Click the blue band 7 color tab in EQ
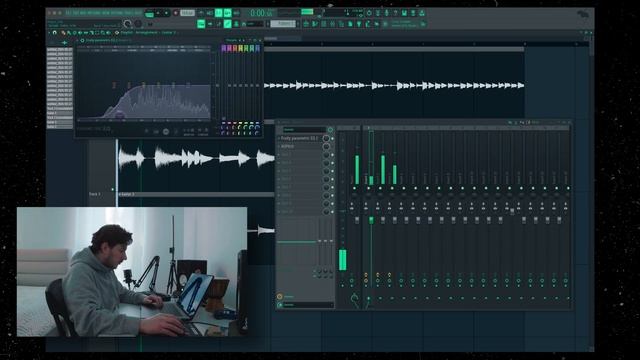640x360 pixels. coord(258,48)
